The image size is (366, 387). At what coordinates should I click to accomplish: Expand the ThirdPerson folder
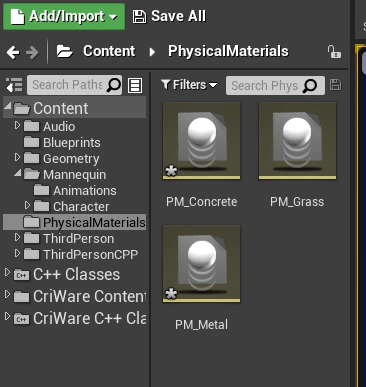[x=17, y=237]
